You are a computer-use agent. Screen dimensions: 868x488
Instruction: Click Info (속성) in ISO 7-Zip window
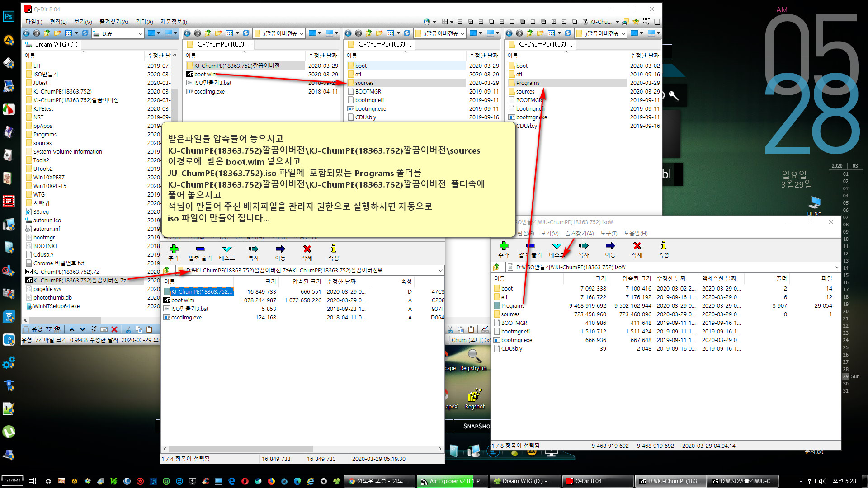click(664, 249)
